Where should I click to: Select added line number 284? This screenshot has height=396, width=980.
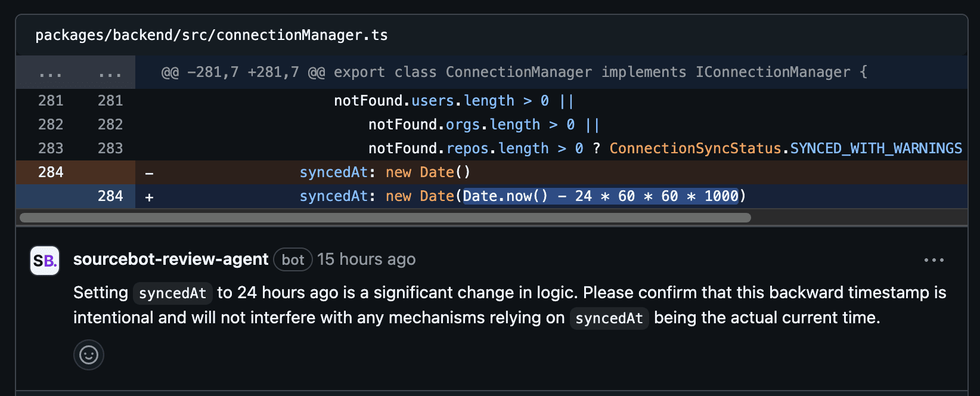pos(110,196)
